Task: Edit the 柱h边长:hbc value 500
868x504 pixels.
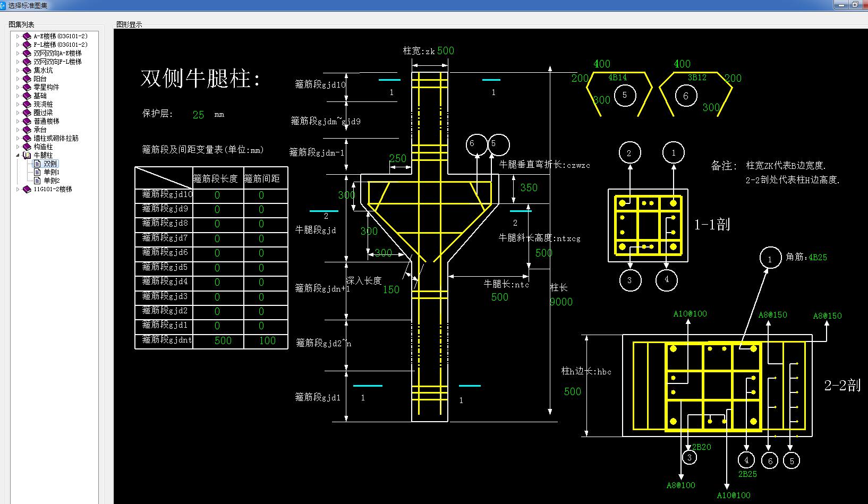Action: (x=573, y=391)
